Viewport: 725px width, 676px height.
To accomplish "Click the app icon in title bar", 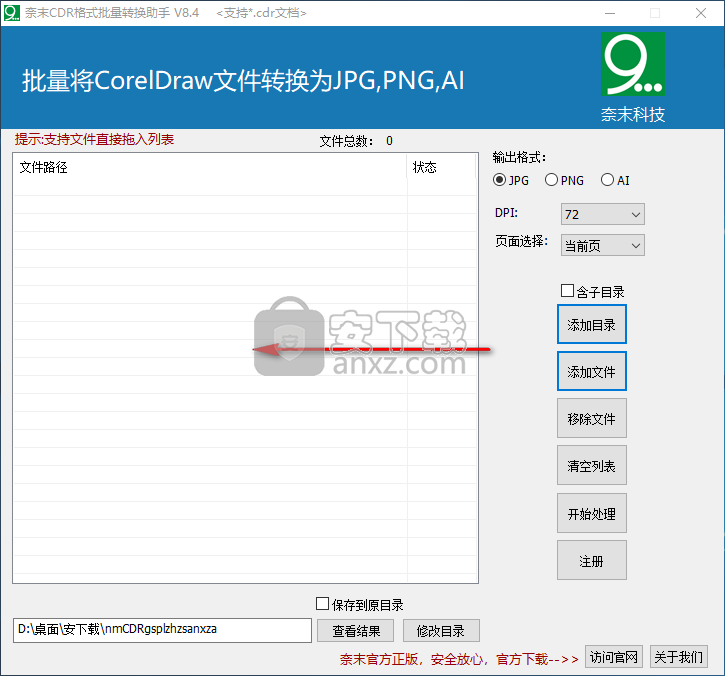I will 13,13.
